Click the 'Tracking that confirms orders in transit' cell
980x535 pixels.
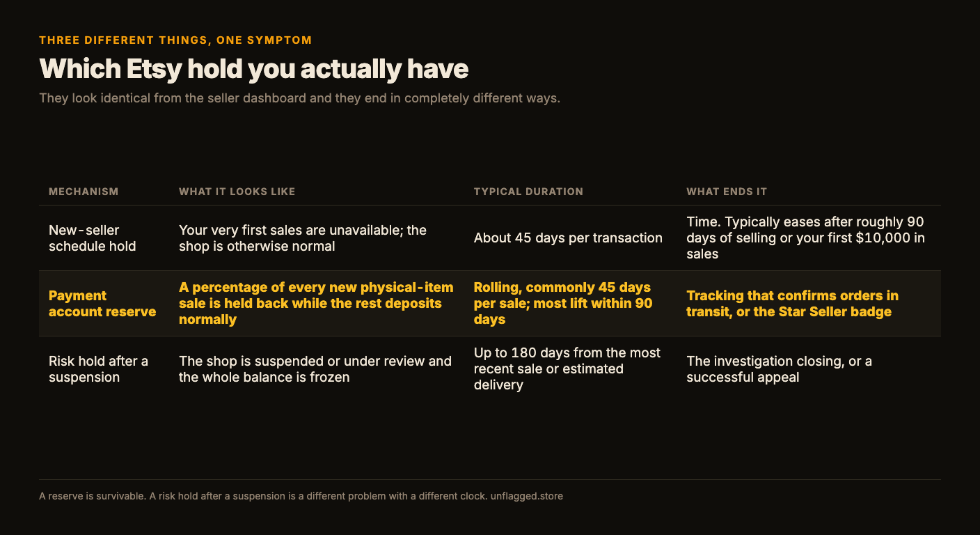tap(792, 304)
